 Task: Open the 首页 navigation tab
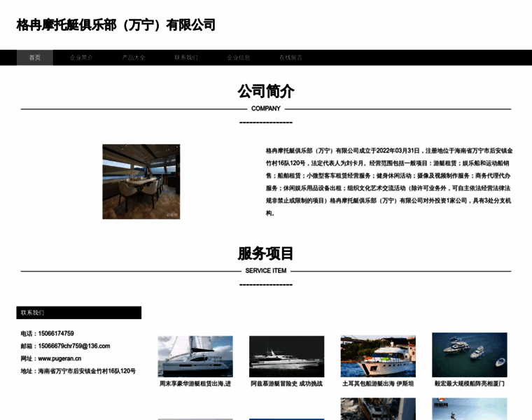click(x=34, y=57)
